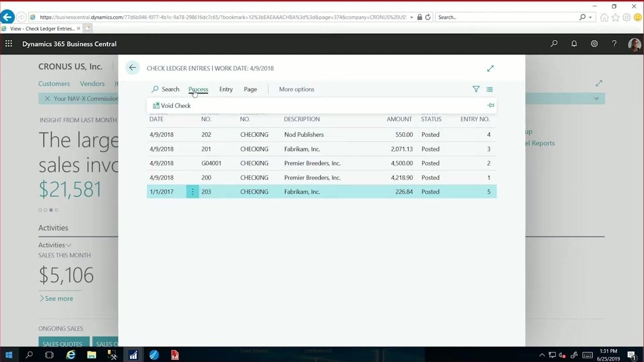Sort by the Description column header

pos(302,119)
